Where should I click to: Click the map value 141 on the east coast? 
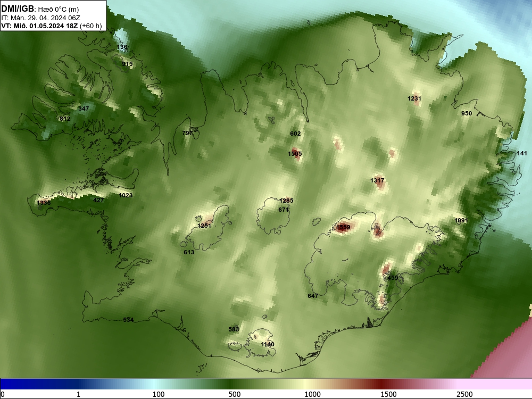pos(522,153)
